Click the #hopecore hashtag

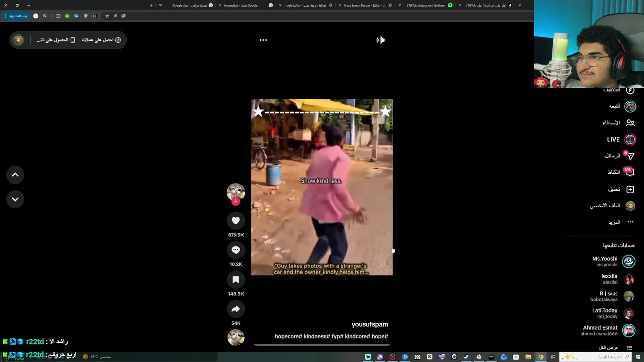coord(288,336)
